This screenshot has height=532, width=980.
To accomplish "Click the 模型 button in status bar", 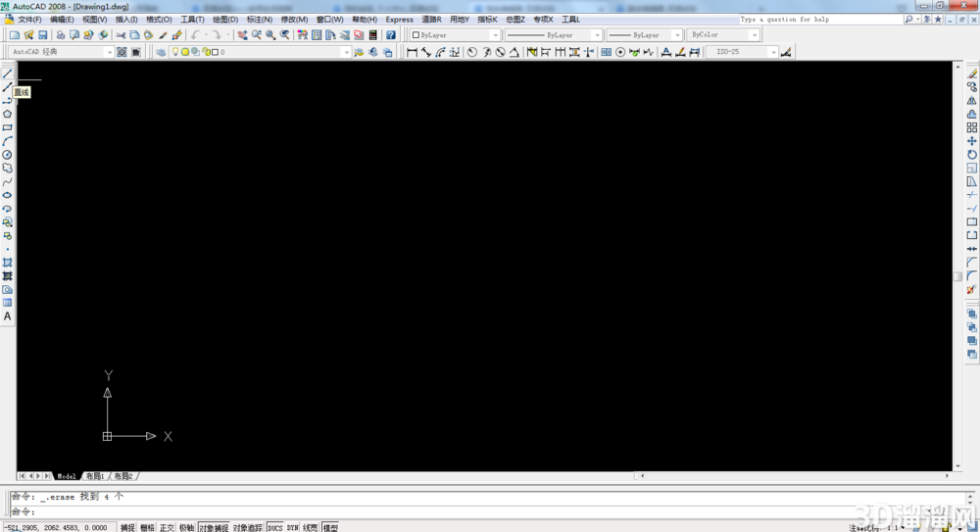I will [x=330, y=528].
